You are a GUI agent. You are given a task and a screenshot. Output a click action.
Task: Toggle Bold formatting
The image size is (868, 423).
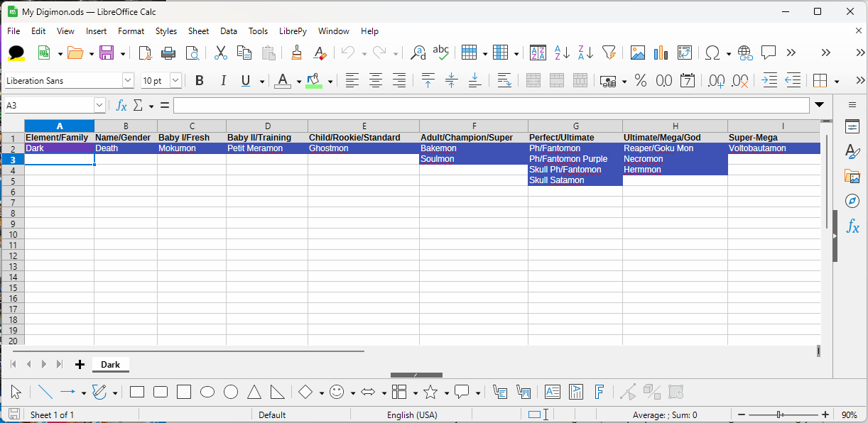click(x=200, y=81)
